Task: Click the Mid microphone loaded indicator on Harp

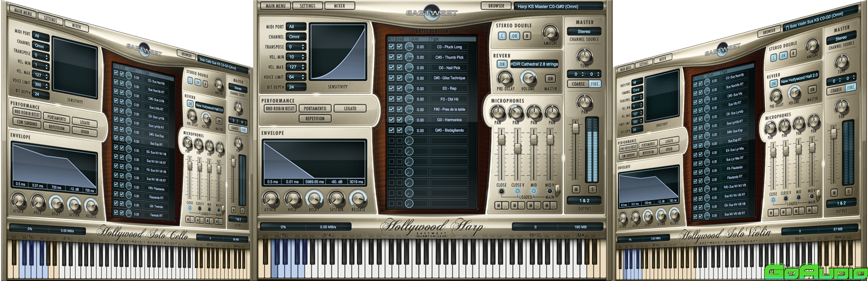Action: [534, 191]
